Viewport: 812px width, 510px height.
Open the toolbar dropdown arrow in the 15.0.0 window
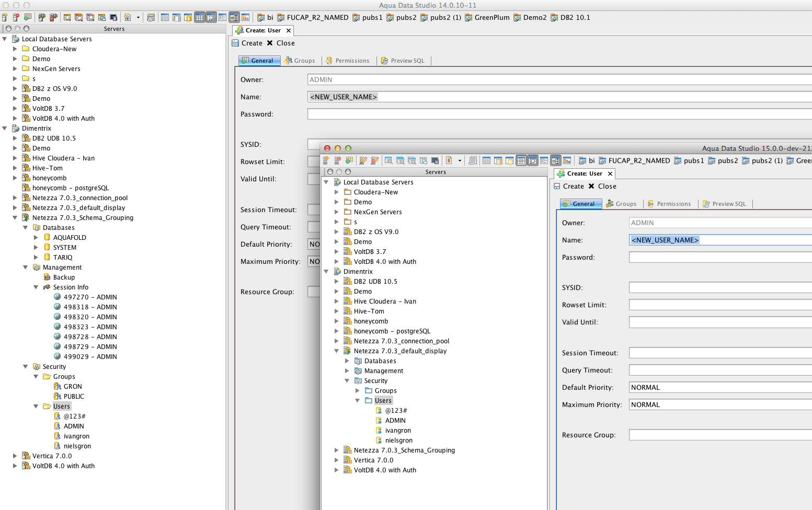coord(460,160)
